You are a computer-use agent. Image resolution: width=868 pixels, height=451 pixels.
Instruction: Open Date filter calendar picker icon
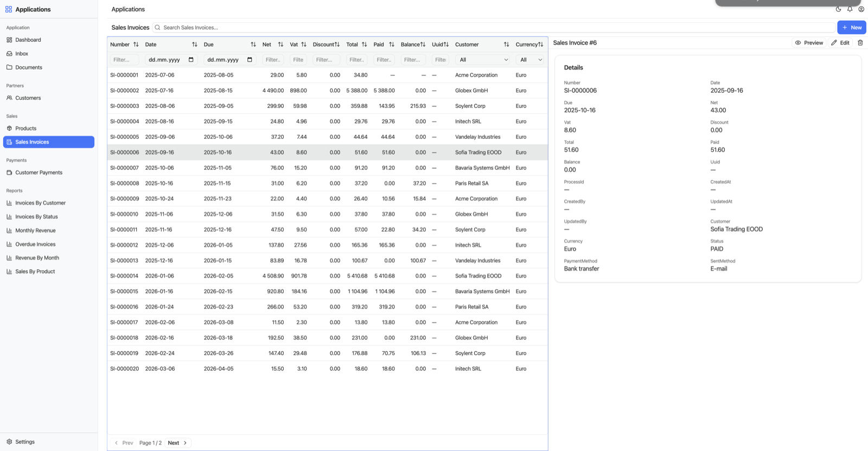click(191, 60)
